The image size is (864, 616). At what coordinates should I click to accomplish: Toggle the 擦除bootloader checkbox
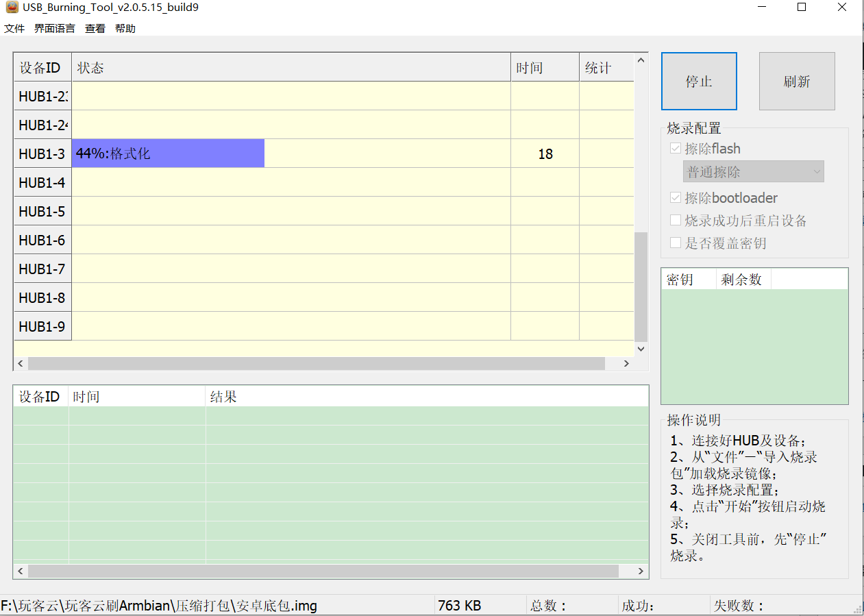tap(676, 198)
